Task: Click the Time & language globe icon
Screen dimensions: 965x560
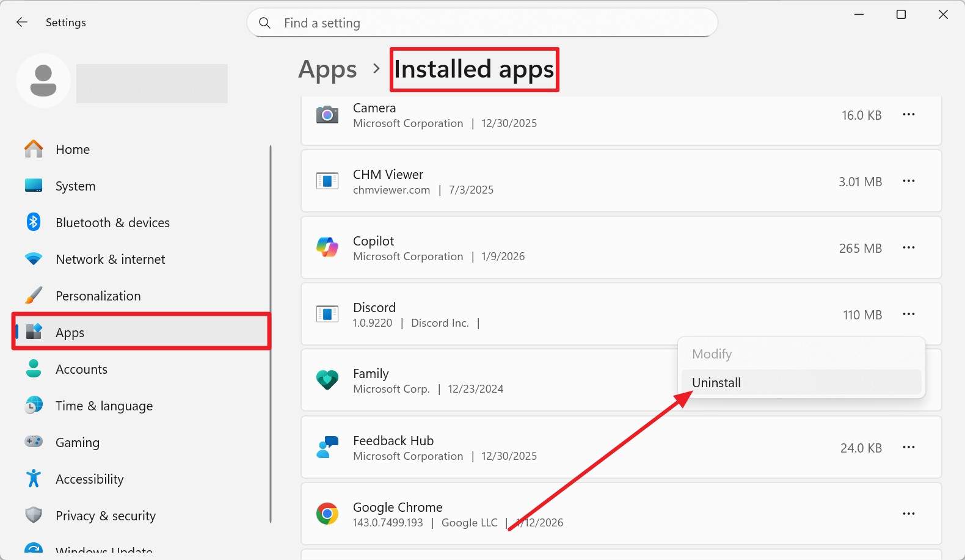Action: point(34,405)
